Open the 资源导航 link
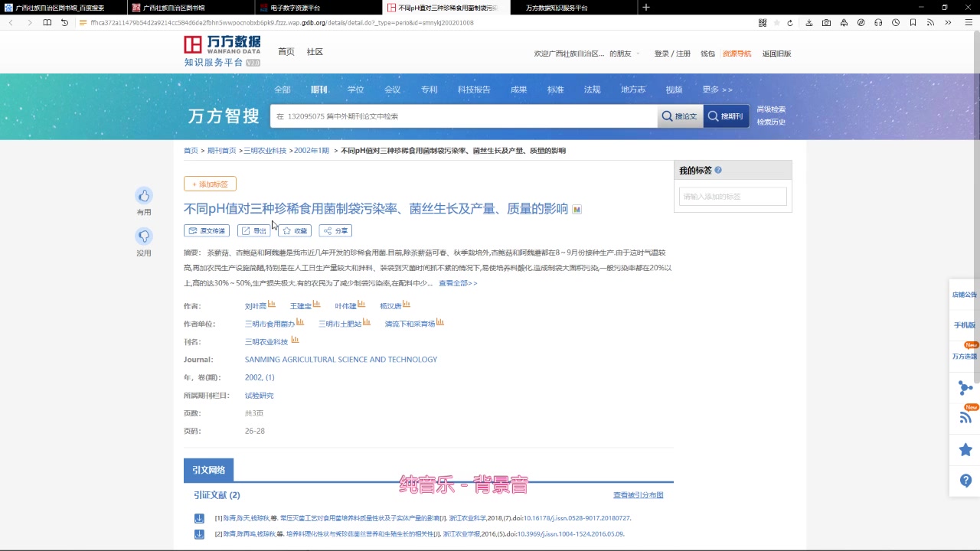 [737, 54]
